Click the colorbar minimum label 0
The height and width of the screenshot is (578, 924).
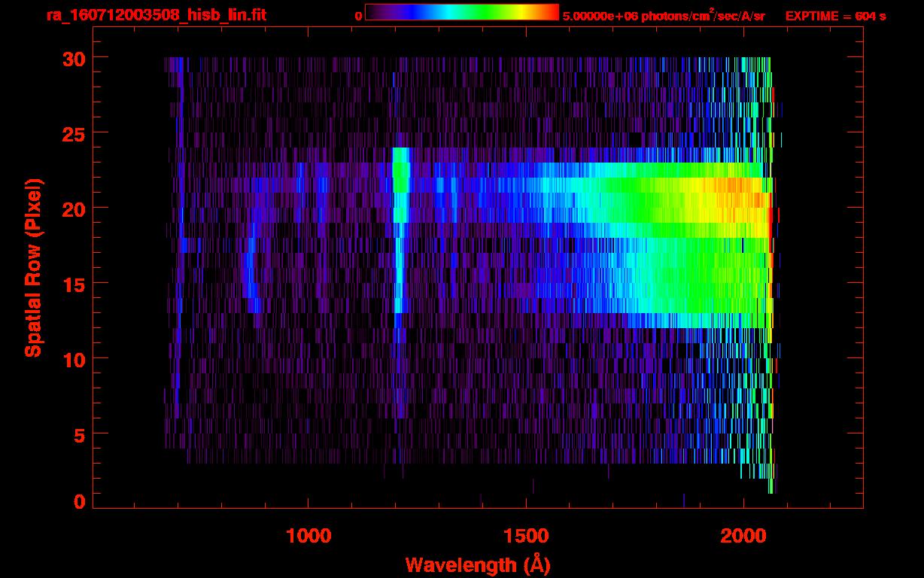(358, 16)
